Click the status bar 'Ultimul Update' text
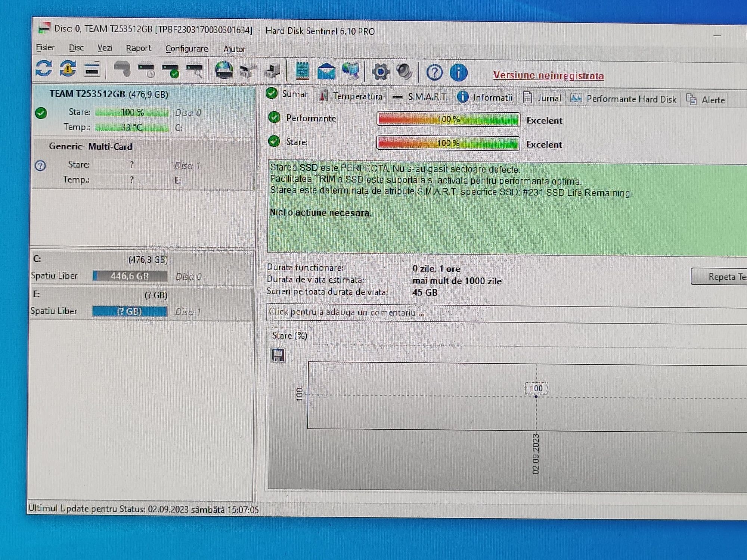Screen dimensions: 747x560 [143, 509]
